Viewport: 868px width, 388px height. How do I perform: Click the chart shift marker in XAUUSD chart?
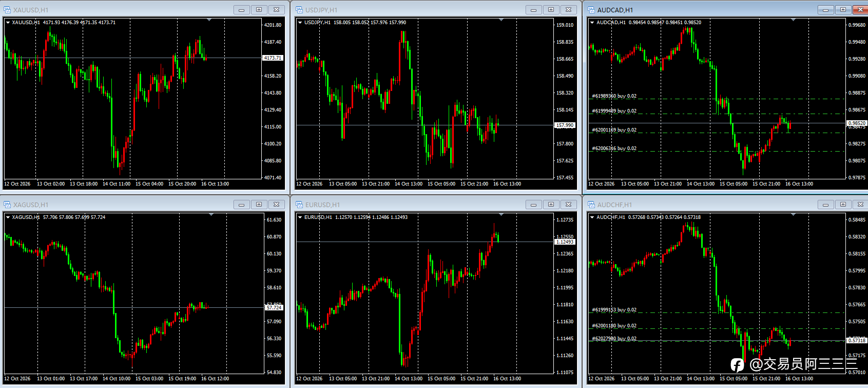209,20
